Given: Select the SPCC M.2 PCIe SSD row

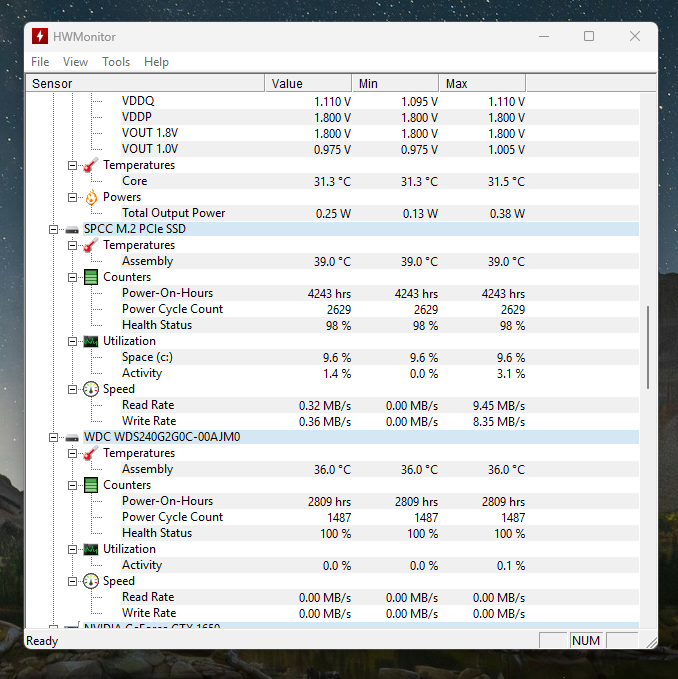Looking at the screenshot, I should (361, 229).
